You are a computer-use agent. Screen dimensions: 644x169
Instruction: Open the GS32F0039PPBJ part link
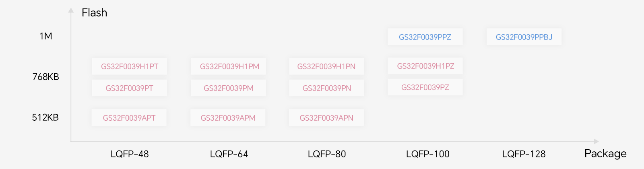point(524,37)
